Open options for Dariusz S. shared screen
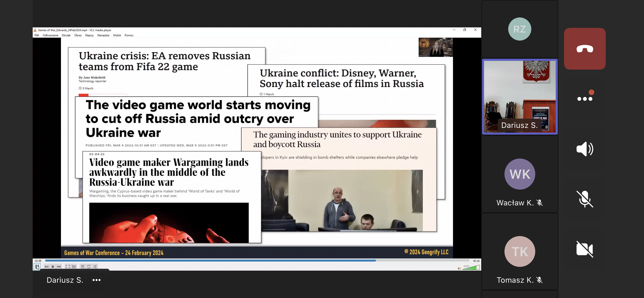644x298 pixels. pyautogui.click(x=96, y=280)
